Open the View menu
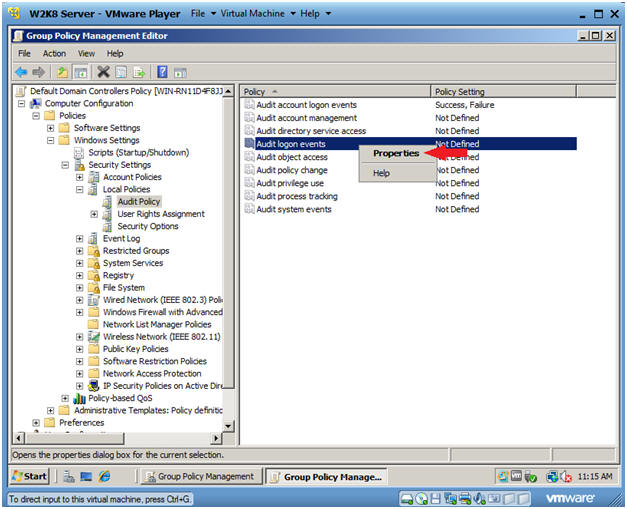 tap(86, 54)
